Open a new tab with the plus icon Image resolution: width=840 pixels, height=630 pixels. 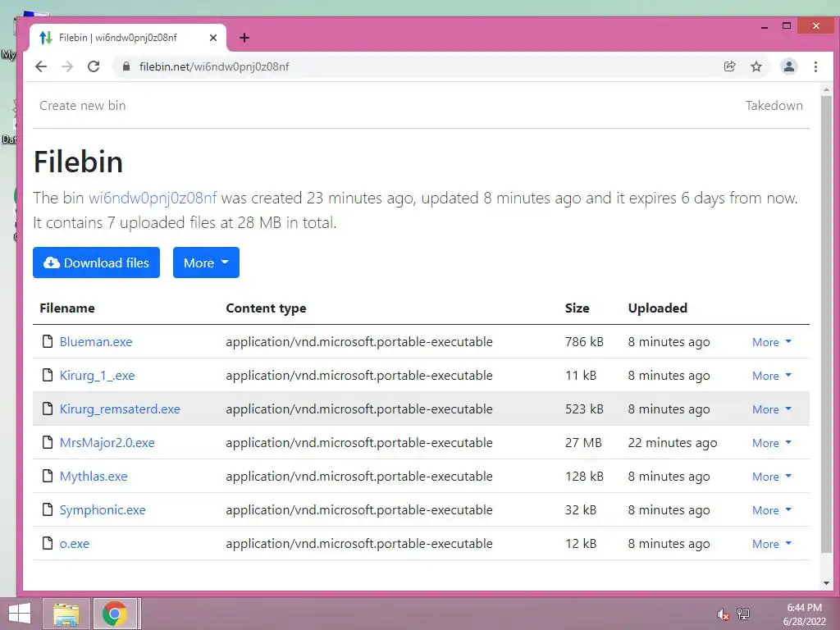244,38
